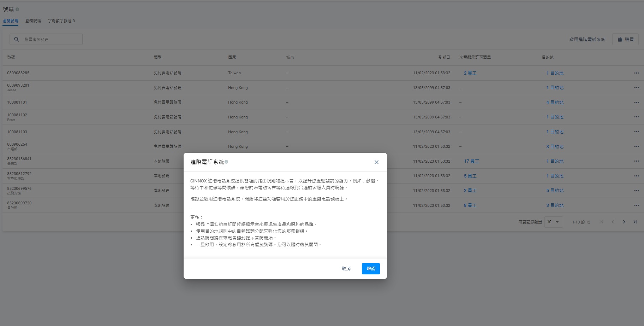The image size is (644, 326).
Task: Select the 虛擬號碼 tab
Action: (x=11, y=21)
